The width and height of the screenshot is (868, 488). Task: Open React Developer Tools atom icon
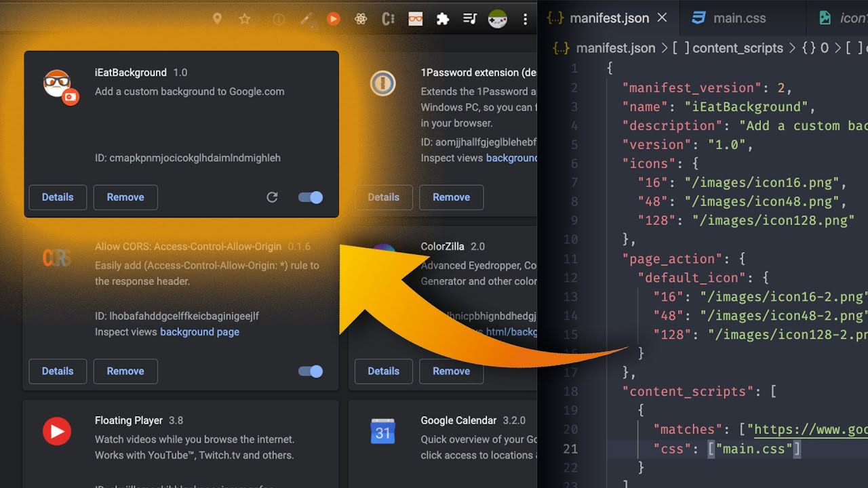click(361, 19)
